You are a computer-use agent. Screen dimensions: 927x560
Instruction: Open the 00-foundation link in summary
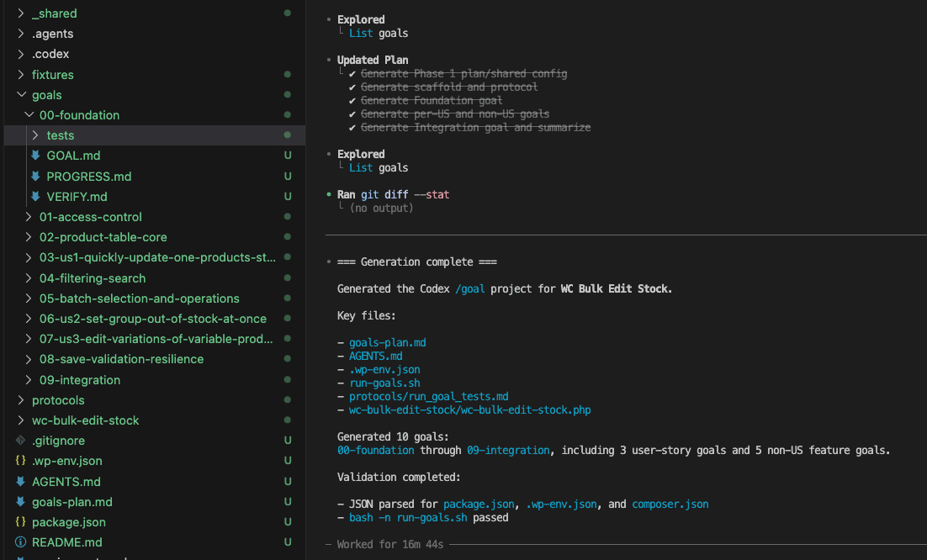375,450
